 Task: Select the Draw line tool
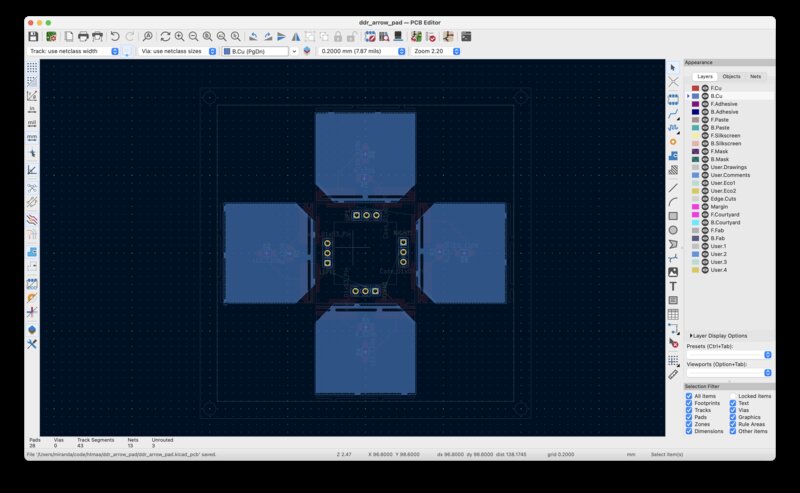(673, 186)
